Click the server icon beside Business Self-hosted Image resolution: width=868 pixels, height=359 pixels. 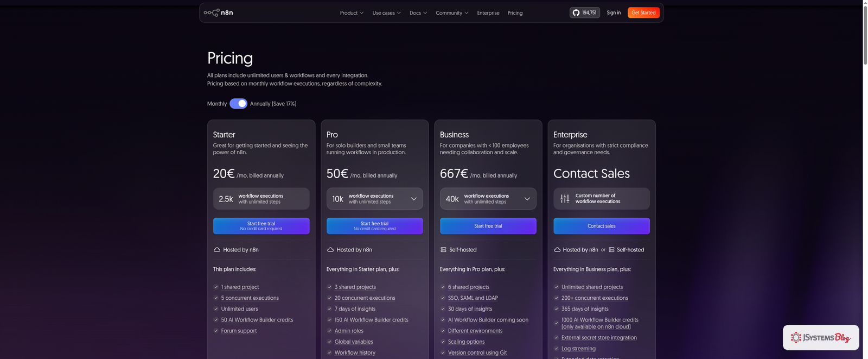tap(443, 250)
